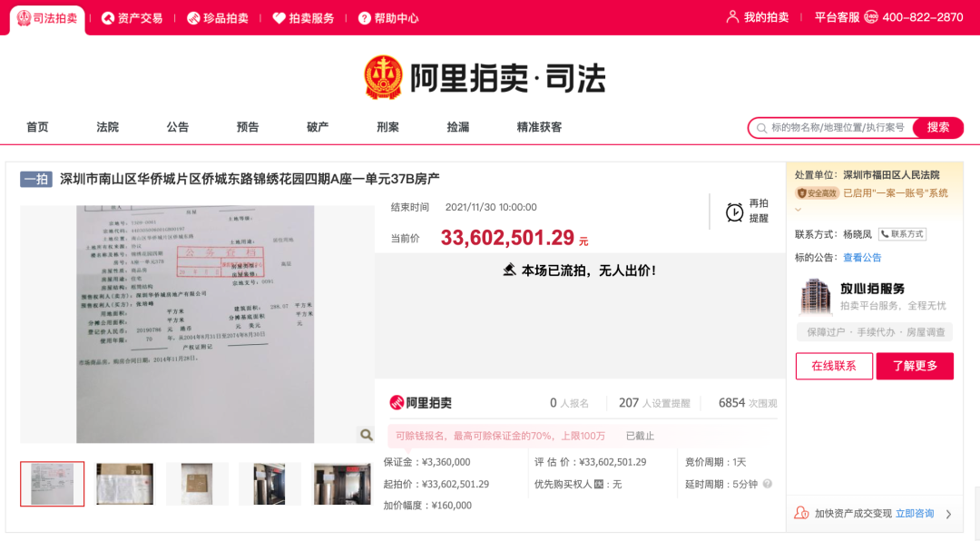Open the 精准获客 menu item

(x=539, y=127)
